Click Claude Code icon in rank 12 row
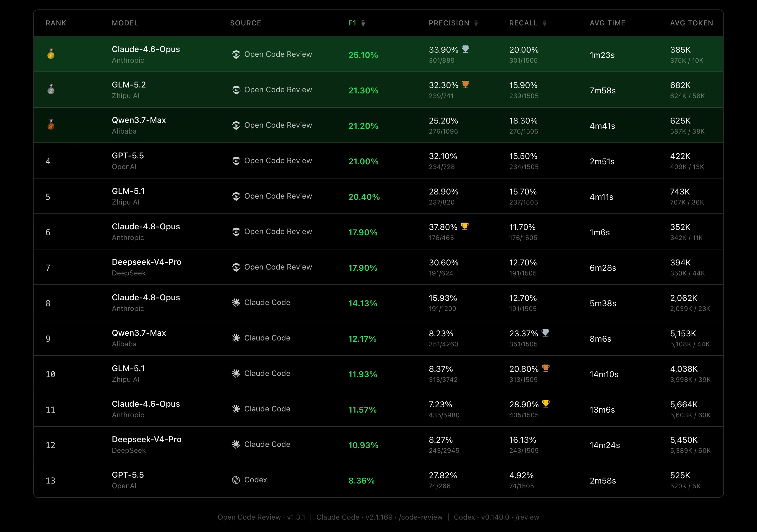Image resolution: width=757 pixels, height=532 pixels. pyautogui.click(x=236, y=444)
